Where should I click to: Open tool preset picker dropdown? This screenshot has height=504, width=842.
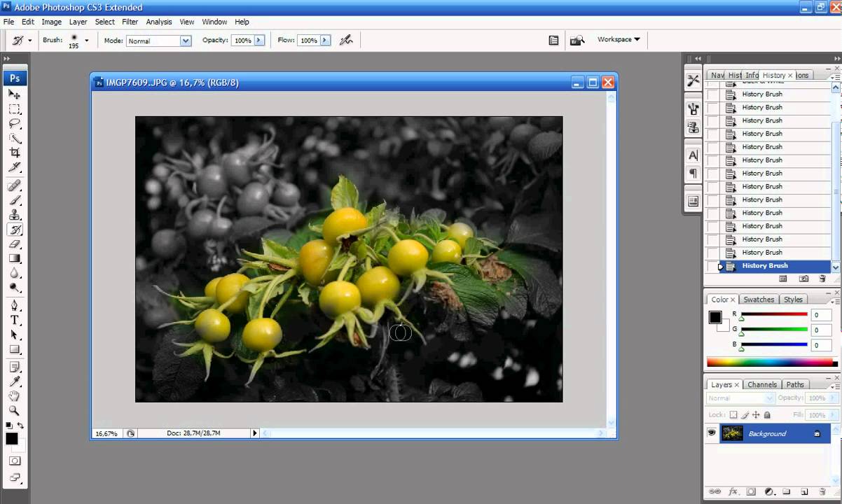(29, 41)
